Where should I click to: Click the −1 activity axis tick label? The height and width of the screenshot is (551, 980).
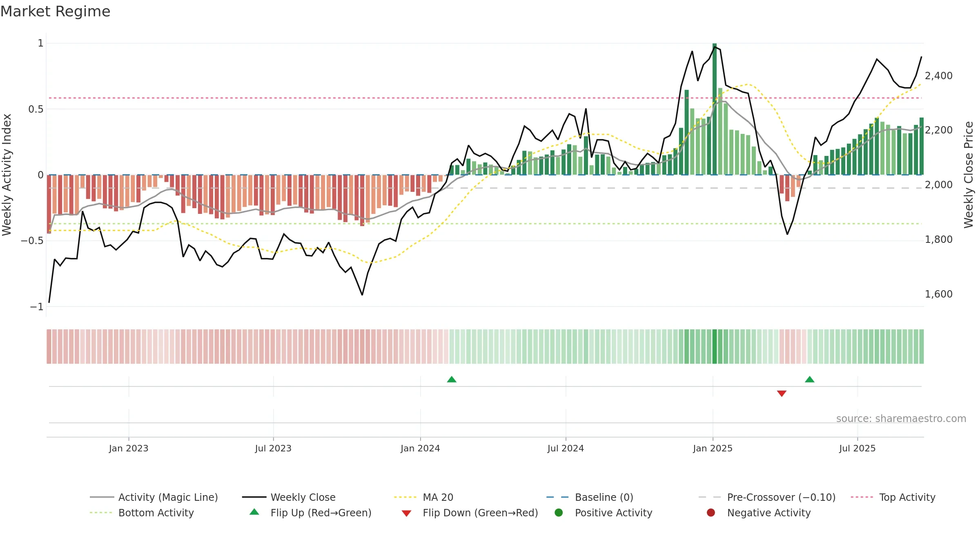(x=37, y=307)
